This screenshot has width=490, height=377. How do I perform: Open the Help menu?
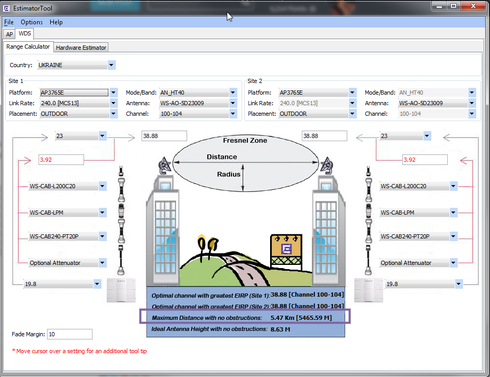tap(56, 22)
